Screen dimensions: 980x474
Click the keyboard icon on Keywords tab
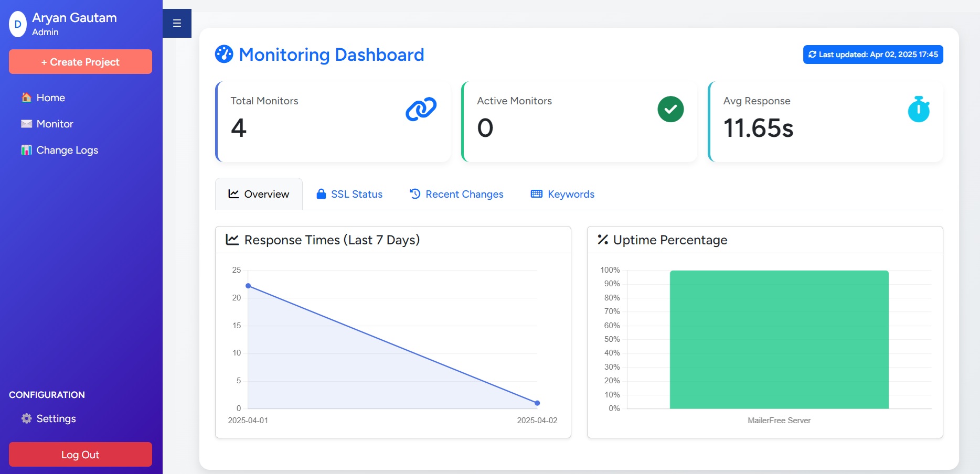click(537, 194)
